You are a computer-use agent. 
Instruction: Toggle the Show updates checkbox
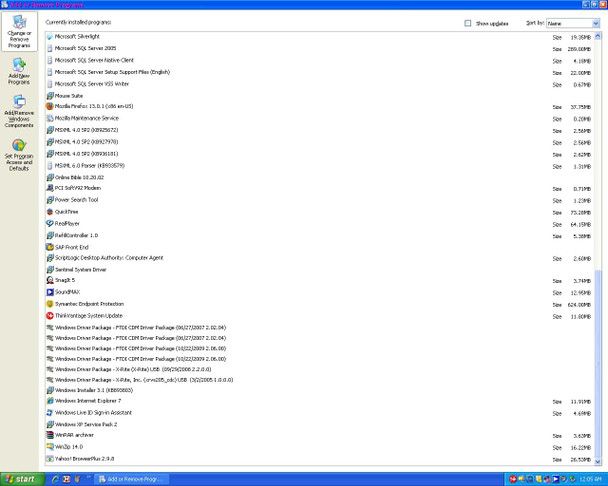pos(468,23)
